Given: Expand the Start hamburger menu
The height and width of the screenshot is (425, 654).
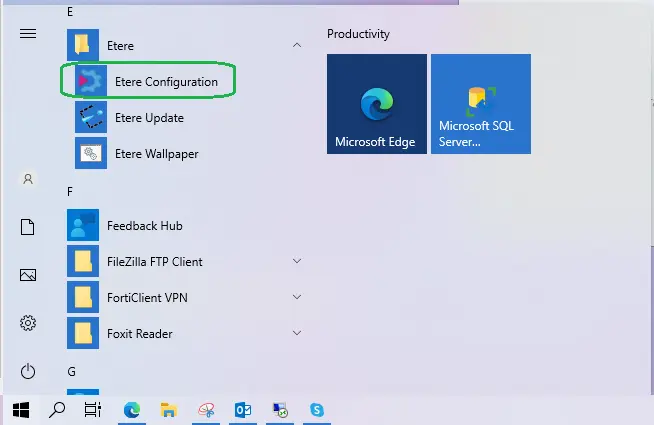Looking at the screenshot, I should (x=28, y=34).
